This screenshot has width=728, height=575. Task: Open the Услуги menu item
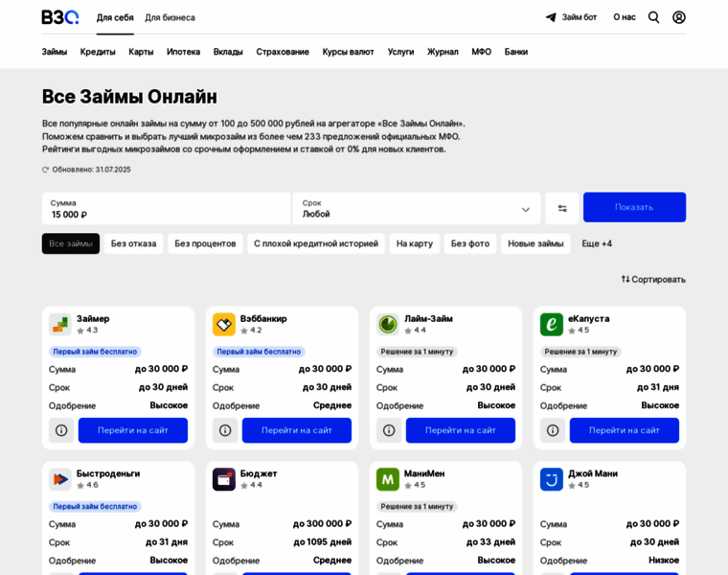(400, 52)
